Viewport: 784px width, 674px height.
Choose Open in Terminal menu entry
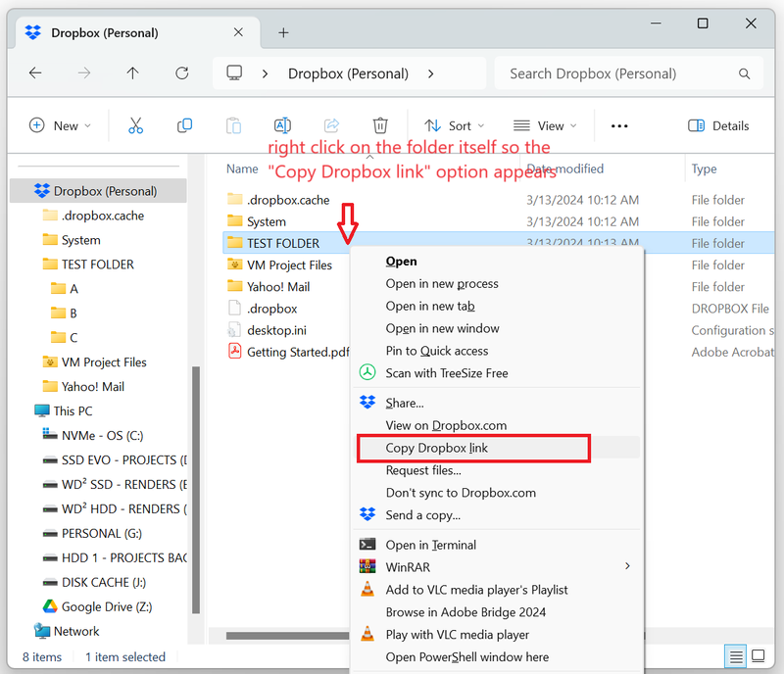coord(430,545)
